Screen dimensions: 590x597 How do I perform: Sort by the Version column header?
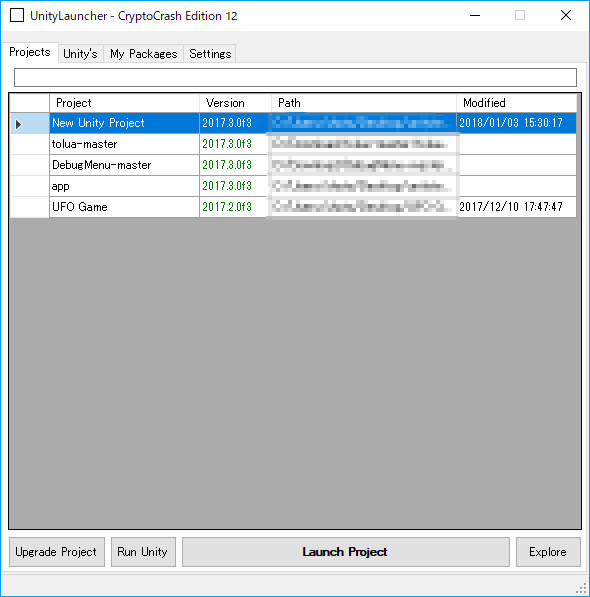click(x=235, y=103)
